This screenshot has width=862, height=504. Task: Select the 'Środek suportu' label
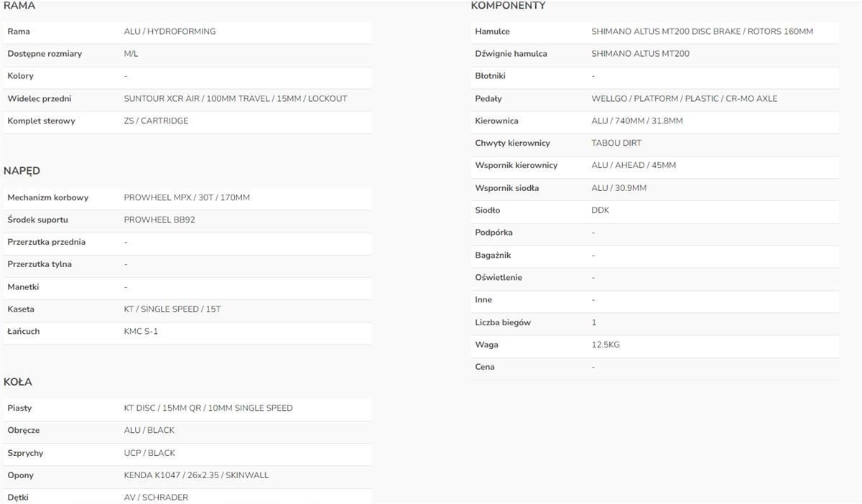click(37, 220)
